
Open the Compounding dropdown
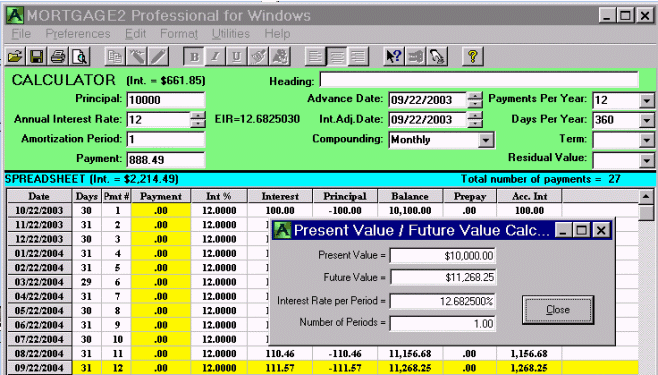(486, 140)
